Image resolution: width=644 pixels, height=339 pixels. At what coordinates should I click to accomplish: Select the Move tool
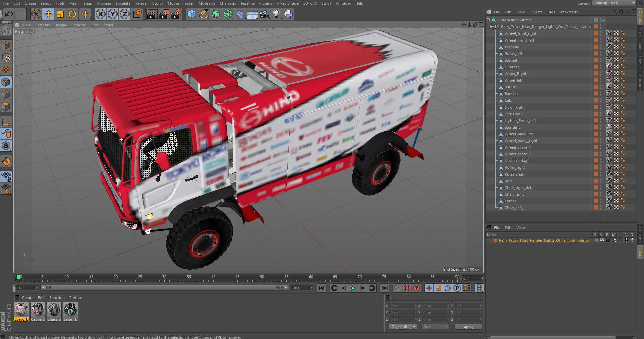point(48,14)
